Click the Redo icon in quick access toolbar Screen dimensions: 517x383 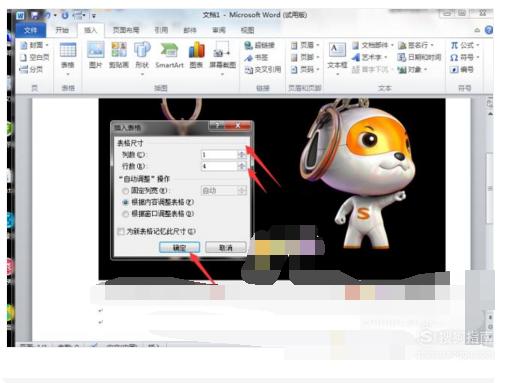click(65, 15)
